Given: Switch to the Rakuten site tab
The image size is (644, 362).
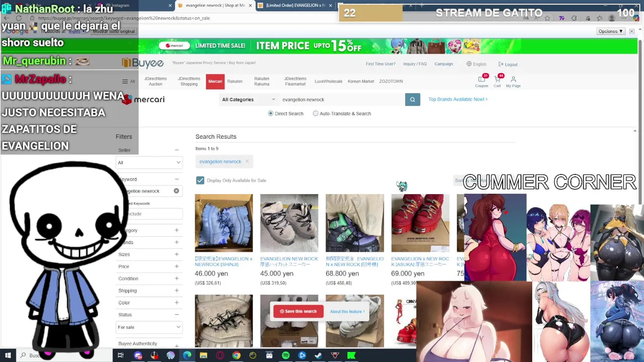Looking at the screenshot, I should 234,81.
